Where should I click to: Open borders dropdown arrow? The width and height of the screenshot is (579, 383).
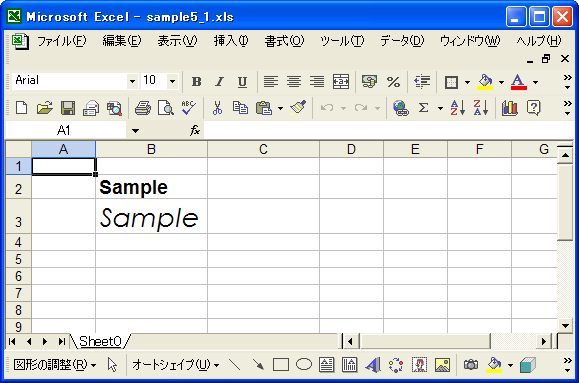[467, 82]
